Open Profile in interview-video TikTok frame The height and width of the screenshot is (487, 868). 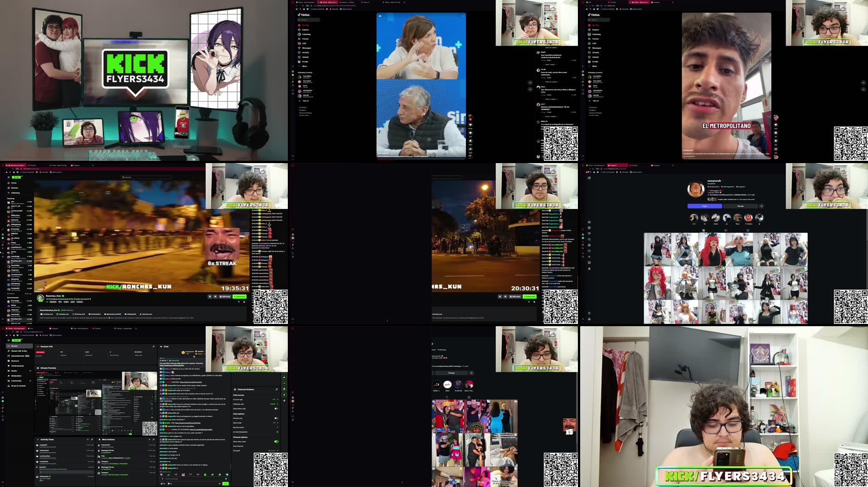tap(303, 62)
